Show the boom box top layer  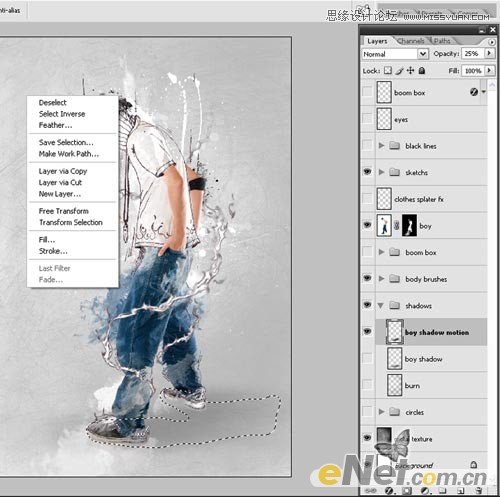click(x=367, y=92)
